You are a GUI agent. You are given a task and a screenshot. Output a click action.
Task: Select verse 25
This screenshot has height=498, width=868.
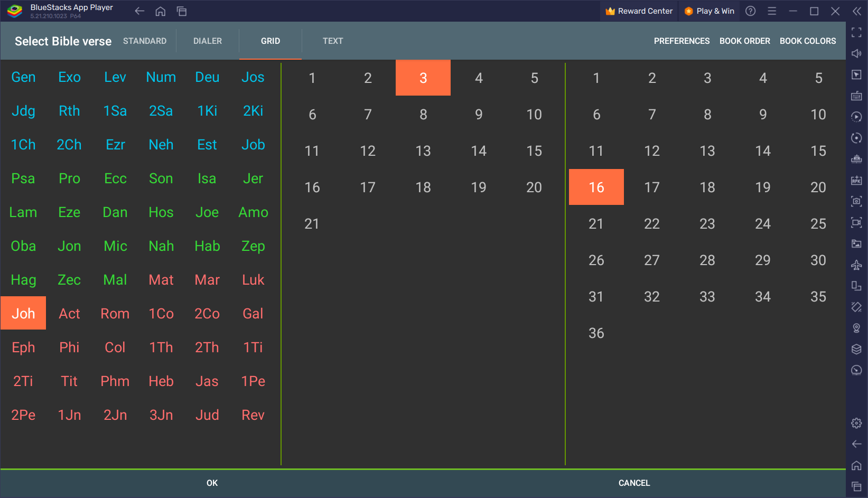coord(818,224)
